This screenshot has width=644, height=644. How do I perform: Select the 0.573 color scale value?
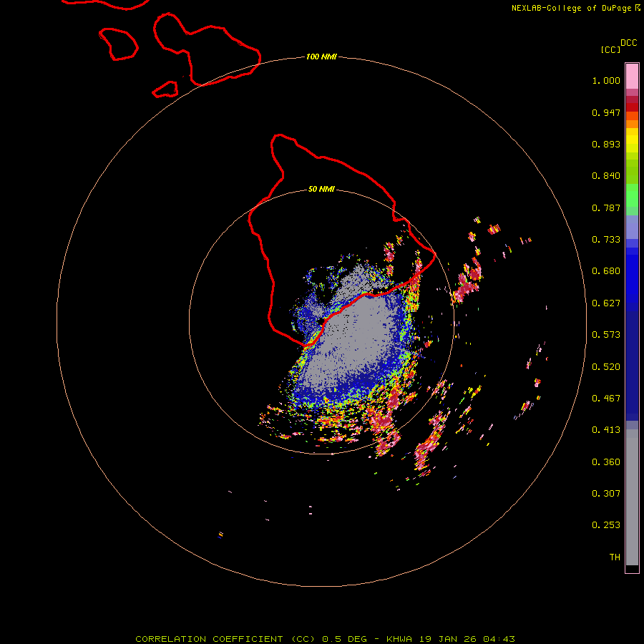click(x=606, y=335)
